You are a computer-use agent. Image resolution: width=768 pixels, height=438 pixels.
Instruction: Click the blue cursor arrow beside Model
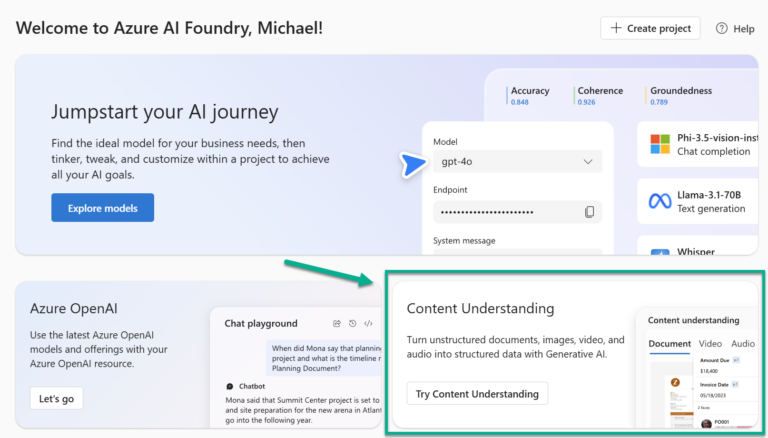pyautogui.click(x=411, y=165)
